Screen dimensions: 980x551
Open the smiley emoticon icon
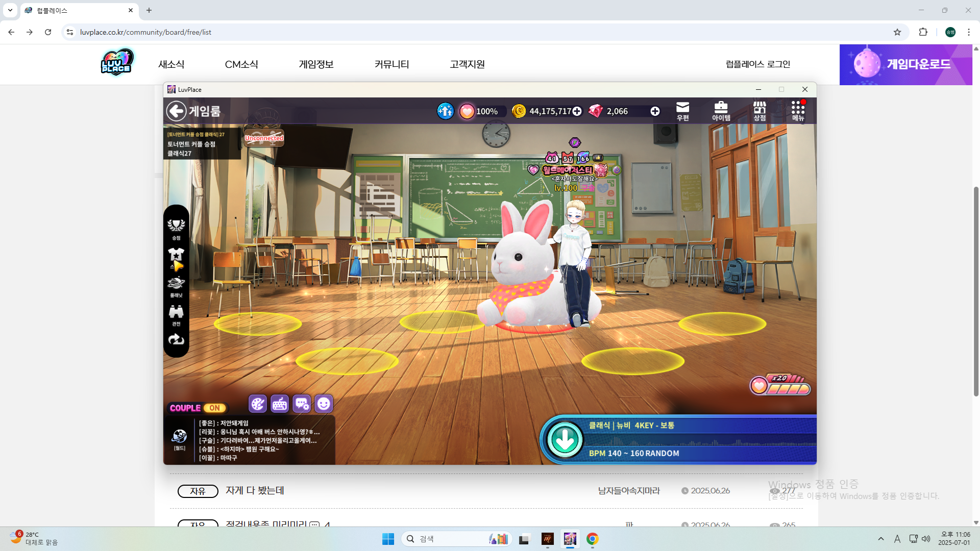[x=324, y=404]
